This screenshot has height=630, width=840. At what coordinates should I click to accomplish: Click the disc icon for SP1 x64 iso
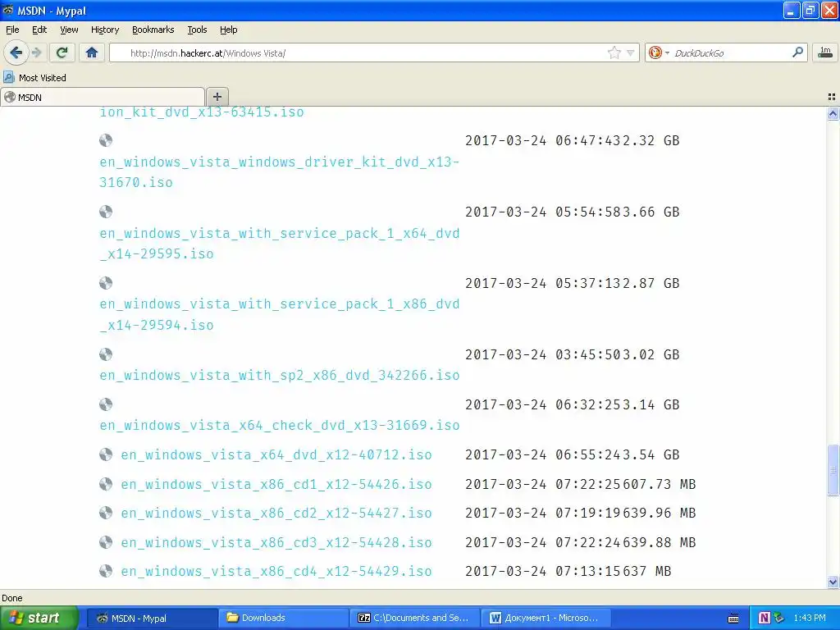[x=106, y=212]
